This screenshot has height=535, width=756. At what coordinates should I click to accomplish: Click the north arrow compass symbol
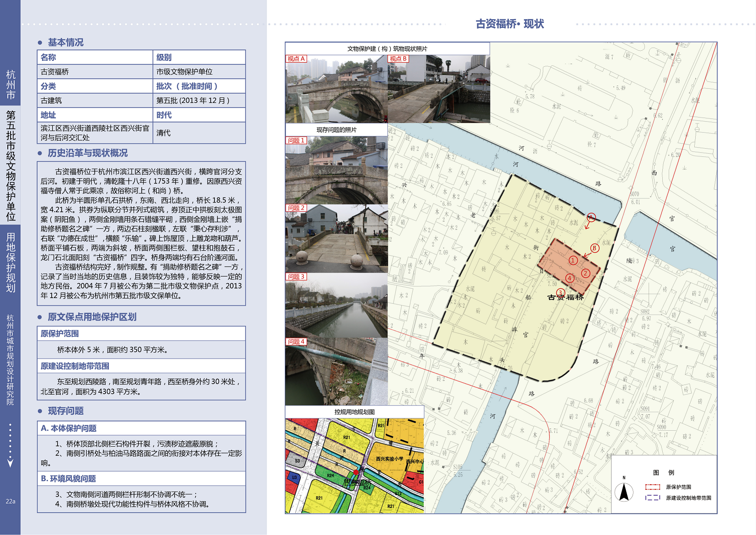[x=623, y=492]
